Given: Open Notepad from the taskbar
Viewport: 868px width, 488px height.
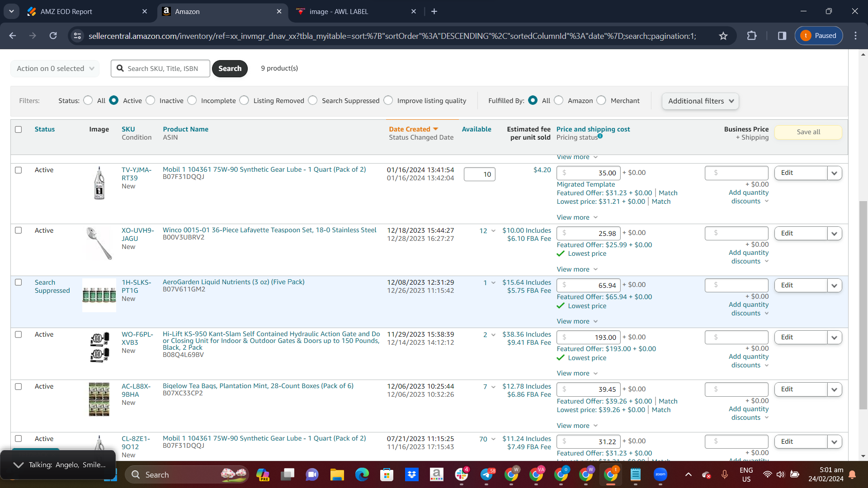Looking at the screenshot, I should point(636,474).
